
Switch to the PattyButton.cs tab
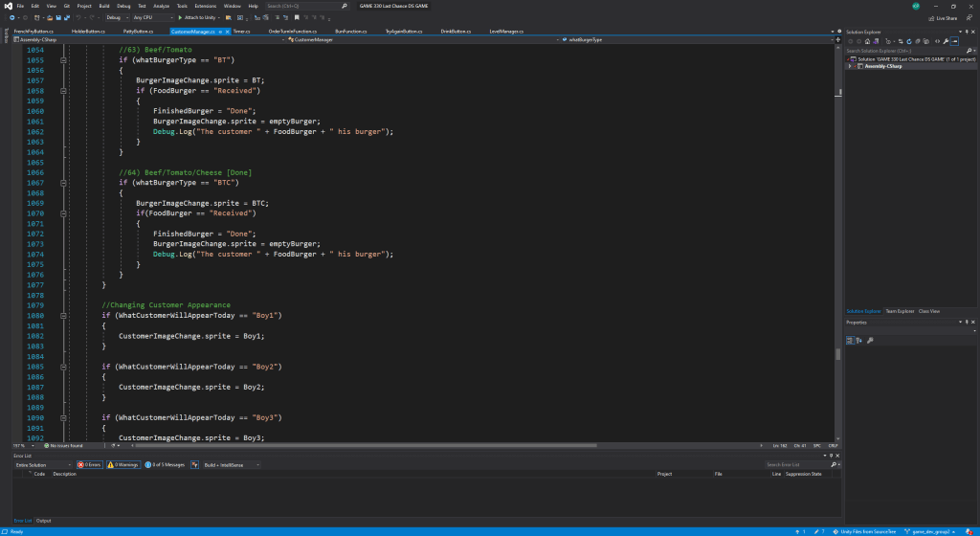point(140,31)
